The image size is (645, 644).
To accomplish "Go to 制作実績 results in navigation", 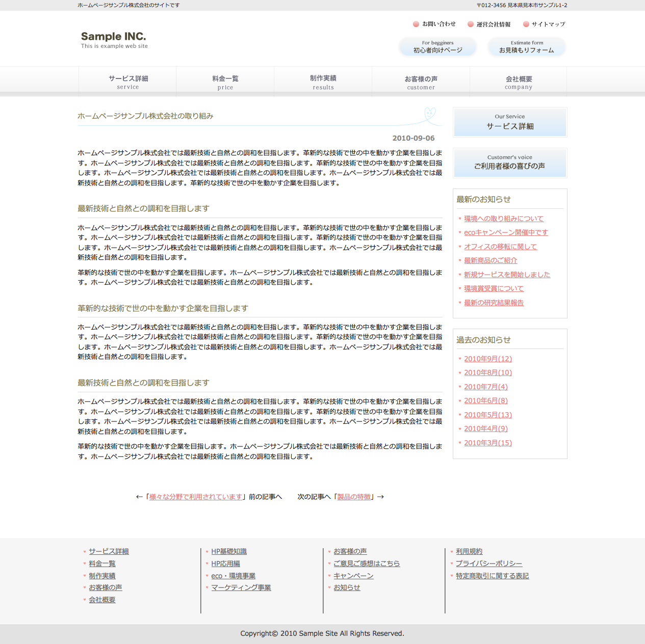I will (x=323, y=82).
